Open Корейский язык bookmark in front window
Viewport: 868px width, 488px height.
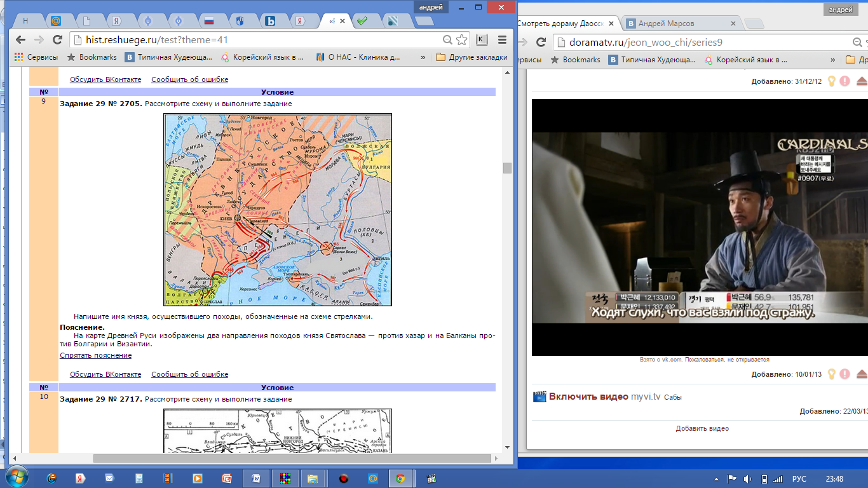[262, 57]
